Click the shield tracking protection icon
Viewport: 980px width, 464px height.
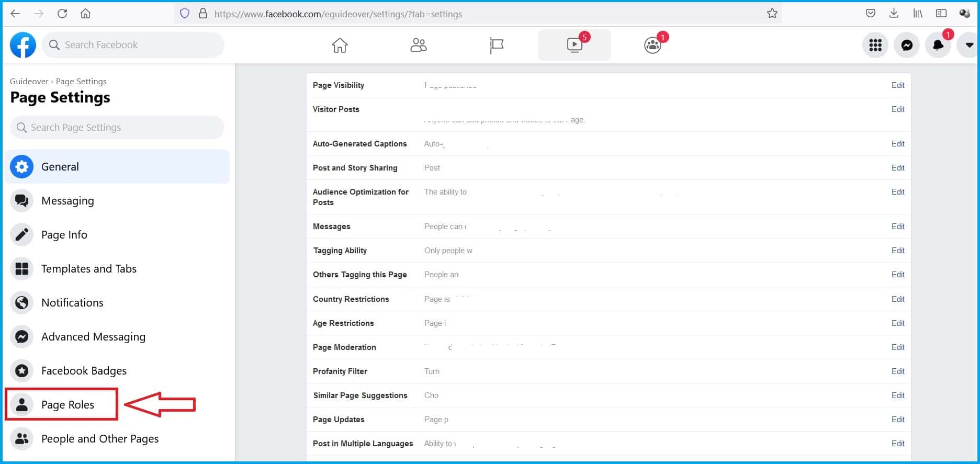tap(185, 14)
